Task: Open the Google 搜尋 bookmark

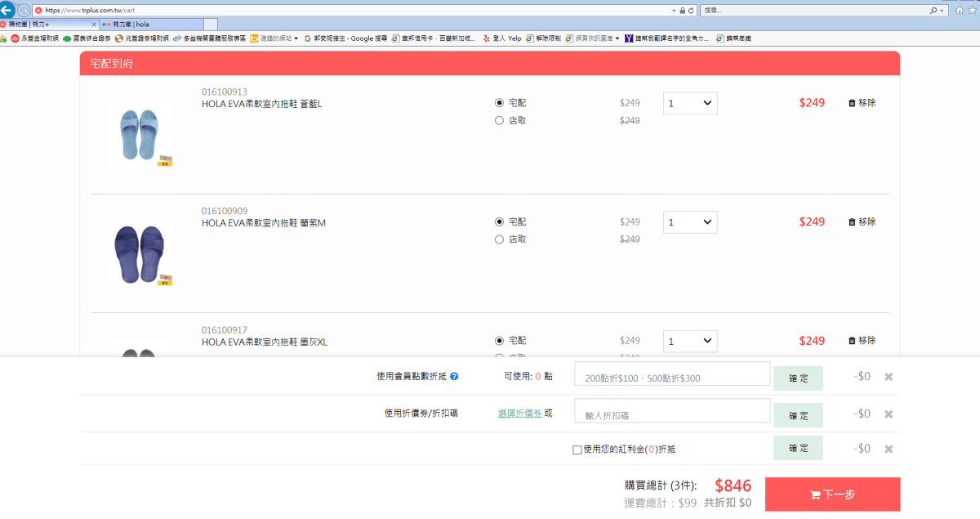Action: pos(346,38)
